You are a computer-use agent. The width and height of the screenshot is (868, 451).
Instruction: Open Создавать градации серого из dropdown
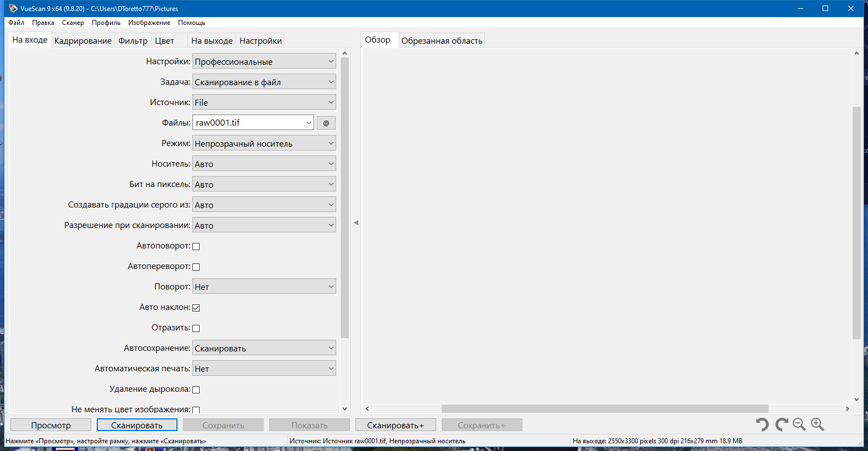pos(264,205)
